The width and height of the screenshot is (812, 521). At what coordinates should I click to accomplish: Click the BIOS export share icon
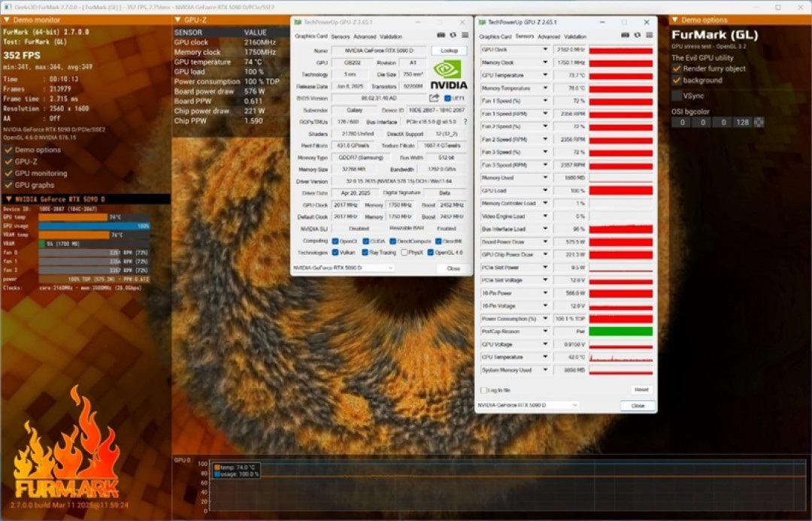(434, 98)
